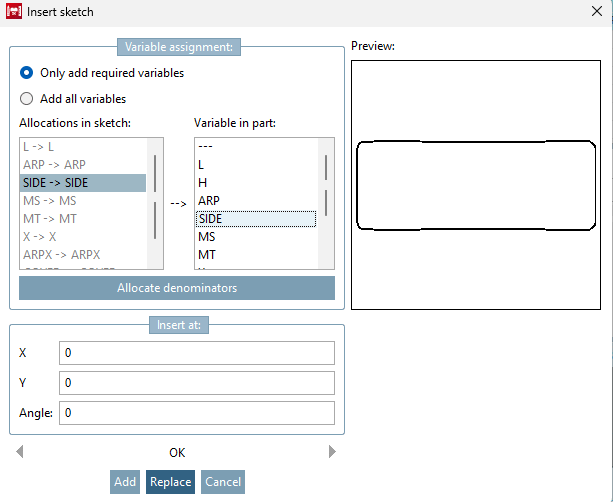The width and height of the screenshot is (613, 502).
Task: Cancel the Insert sketch dialog
Action: (222, 482)
